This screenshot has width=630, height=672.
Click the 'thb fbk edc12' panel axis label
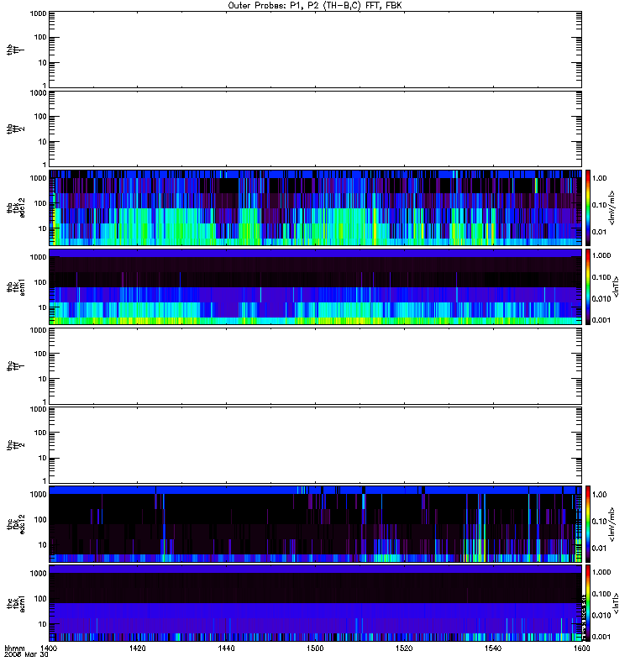[15, 207]
